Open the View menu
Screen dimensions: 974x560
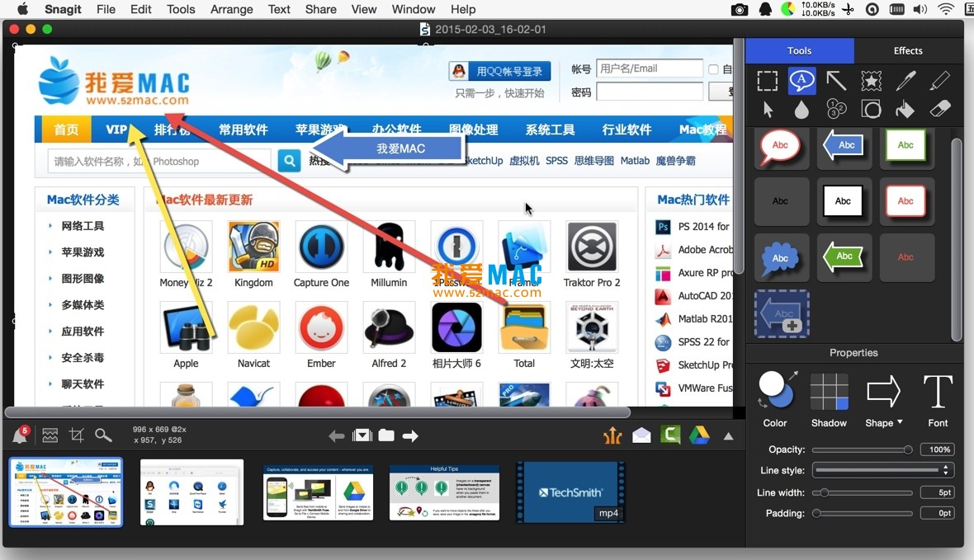pyautogui.click(x=363, y=9)
